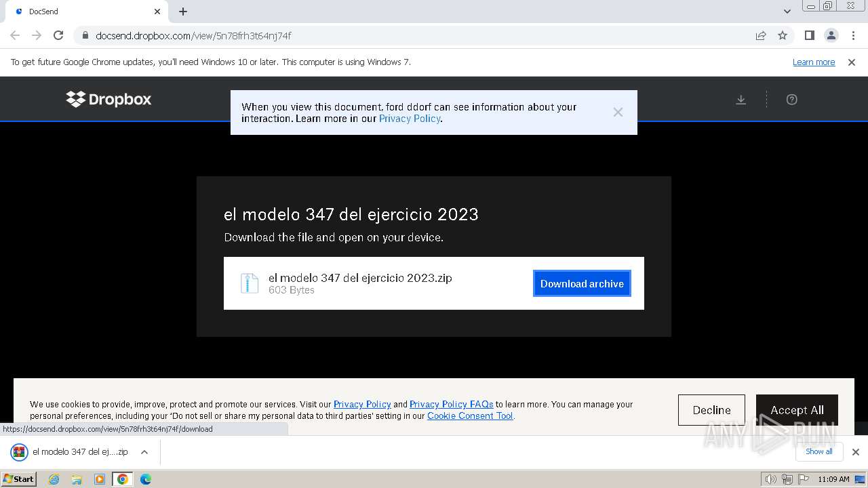Screen dimensions: 868x488
Task: Click the address bar URL
Action: point(193,35)
